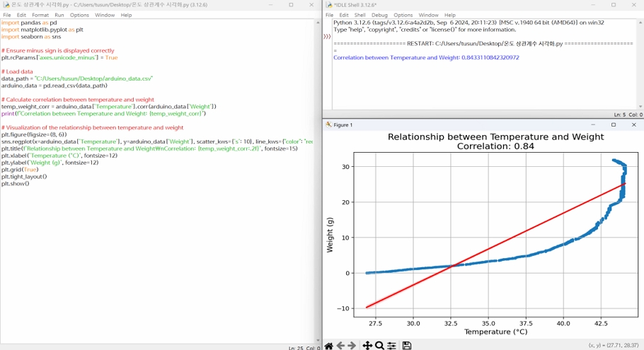This screenshot has width=644, height=350.
Task: Click the shell output 'Correlation between Temperature and Weight'
Action: (426, 57)
